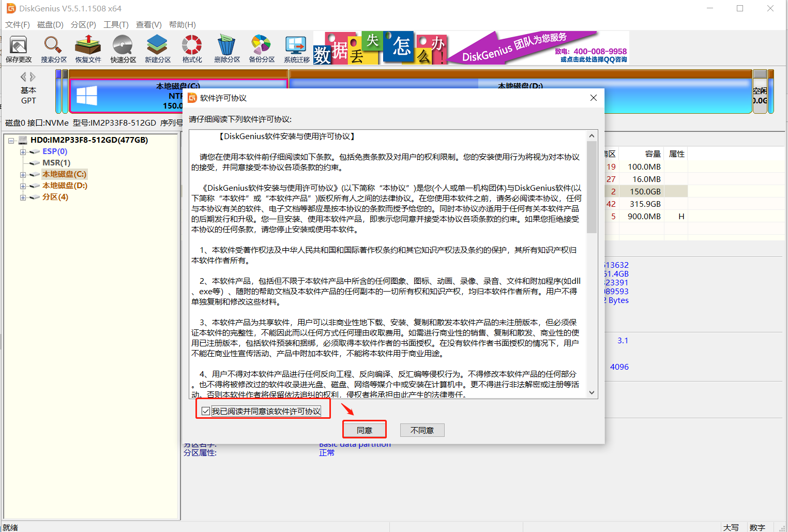The height and width of the screenshot is (532, 788).
Task: Start the 系统迁移 tool
Action: (296, 49)
